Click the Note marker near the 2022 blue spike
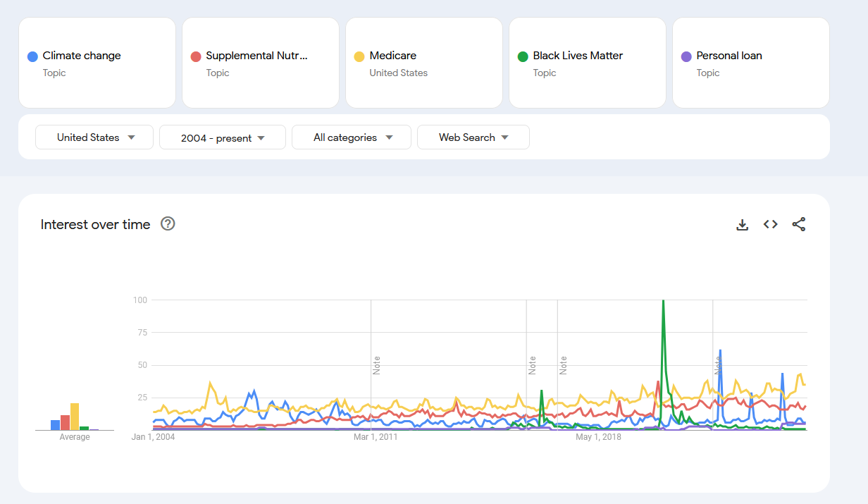This screenshot has width=868, height=504. click(717, 365)
